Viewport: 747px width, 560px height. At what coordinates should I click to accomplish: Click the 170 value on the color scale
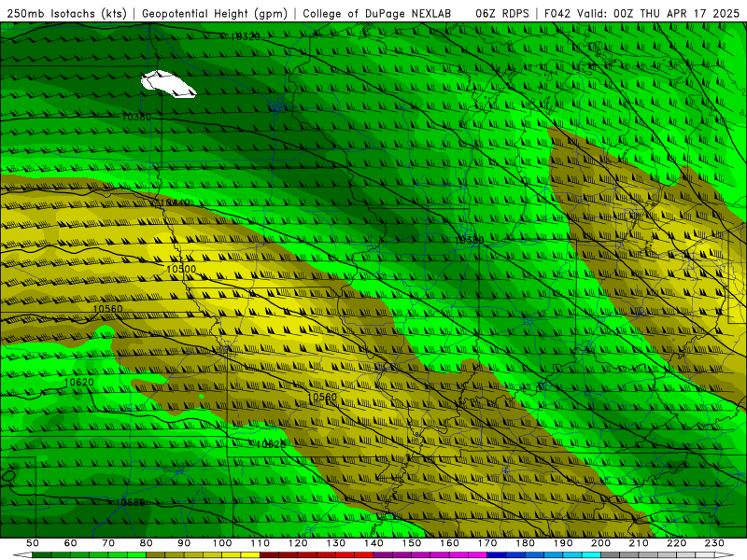pos(487,543)
